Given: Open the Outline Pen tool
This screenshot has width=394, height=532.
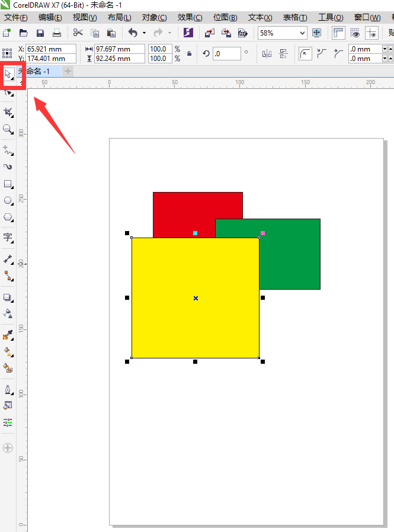Looking at the screenshot, I should click(x=8, y=389).
